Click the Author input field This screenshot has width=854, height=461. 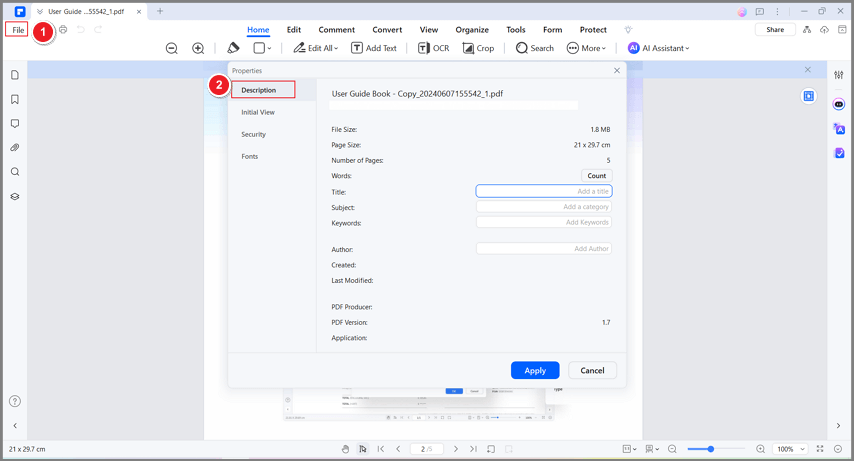tap(544, 248)
